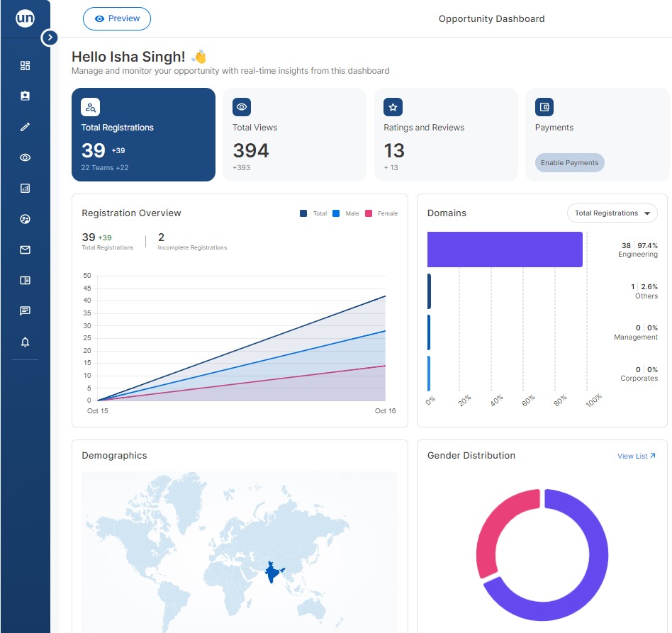Image resolution: width=672 pixels, height=633 pixels.
Task: Click the 'Oct 15' axis label
Action: tap(98, 410)
